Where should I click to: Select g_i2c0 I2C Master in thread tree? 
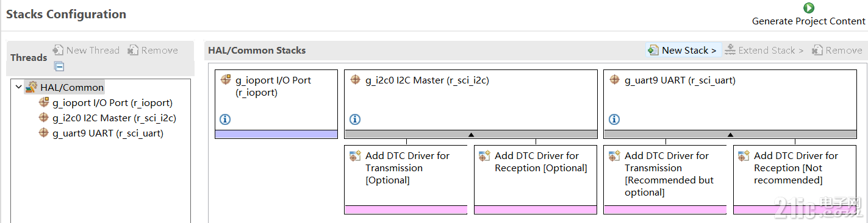click(x=107, y=118)
